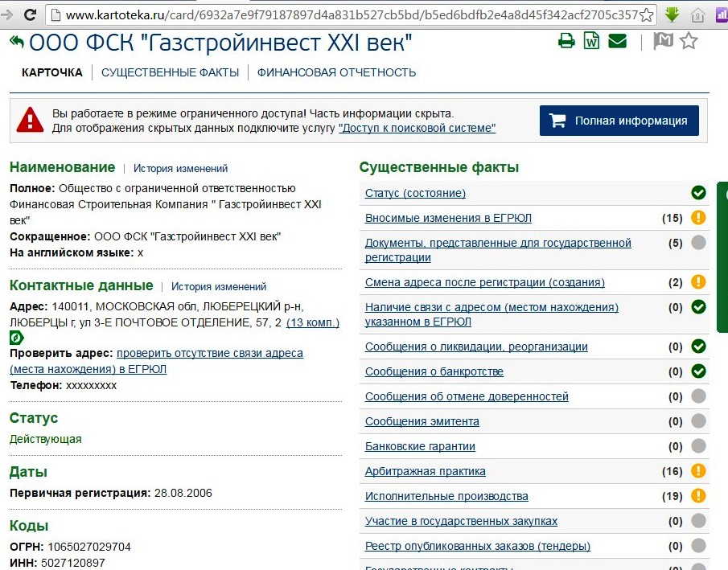
Task: Open Исполнительные производства link
Action: click(446, 496)
